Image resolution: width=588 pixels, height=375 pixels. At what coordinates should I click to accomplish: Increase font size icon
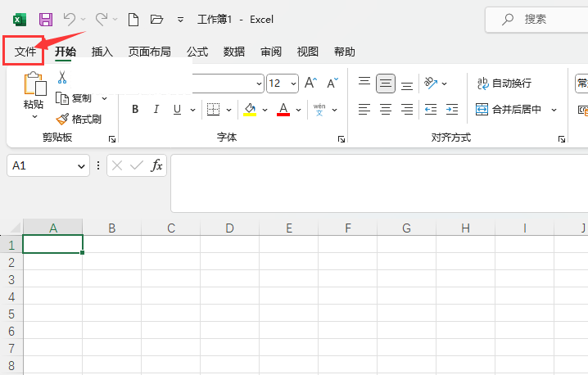(x=310, y=83)
